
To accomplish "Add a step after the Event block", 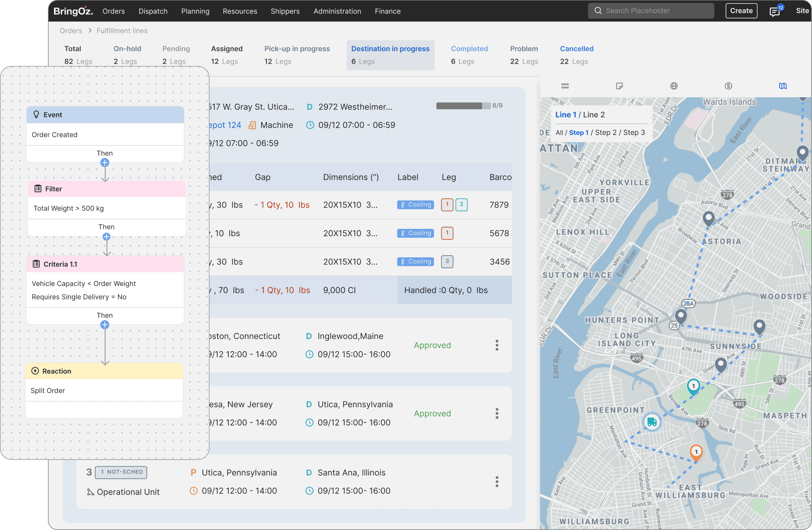I will (105, 163).
